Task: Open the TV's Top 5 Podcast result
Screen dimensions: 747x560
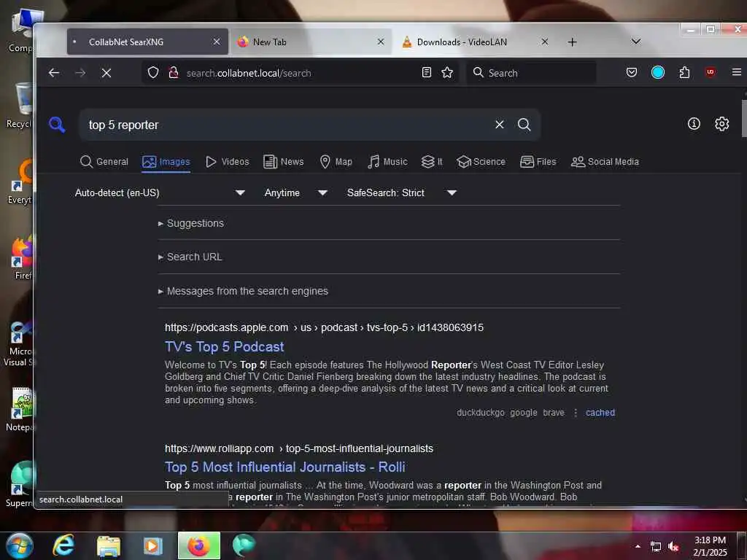Action: [x=225, y=346]
